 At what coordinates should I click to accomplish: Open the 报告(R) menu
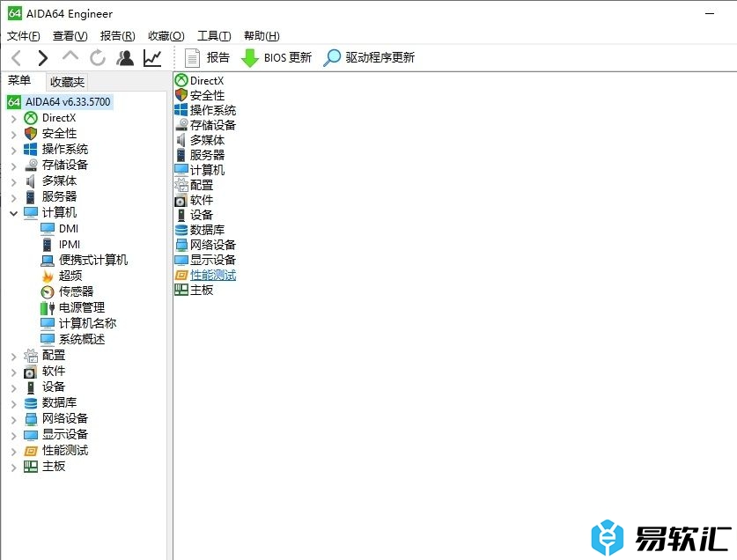[x=117, y=36]
